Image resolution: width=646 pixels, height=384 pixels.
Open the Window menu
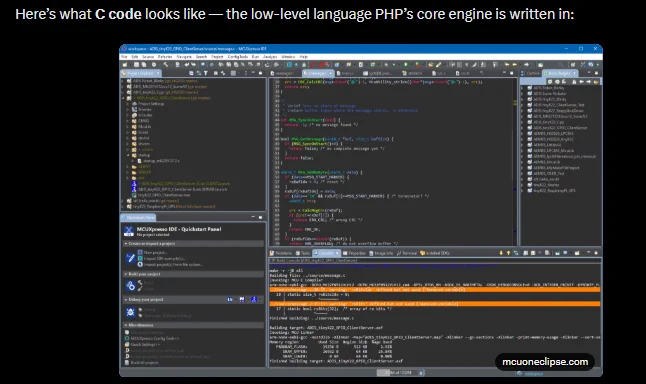click(288, 57)
